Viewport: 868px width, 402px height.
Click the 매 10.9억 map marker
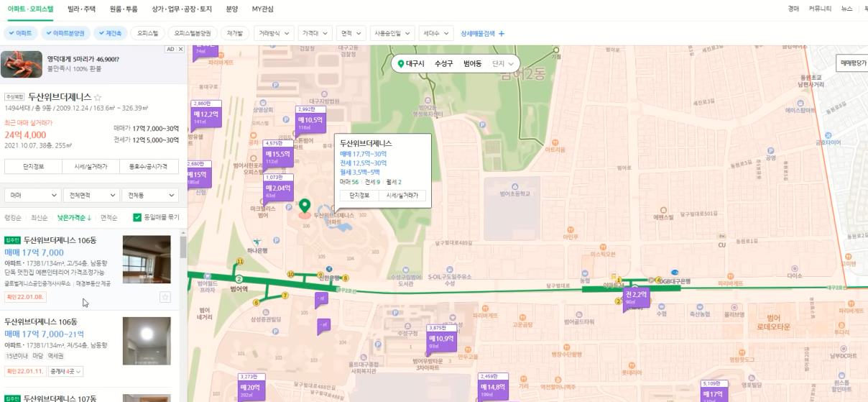coord(441,338)
